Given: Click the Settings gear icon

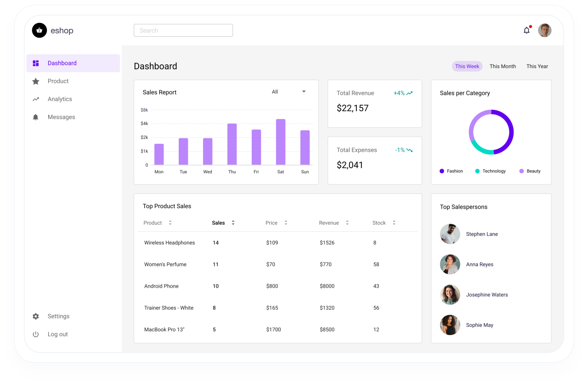Looking at the screenshot, I should 36,316.
